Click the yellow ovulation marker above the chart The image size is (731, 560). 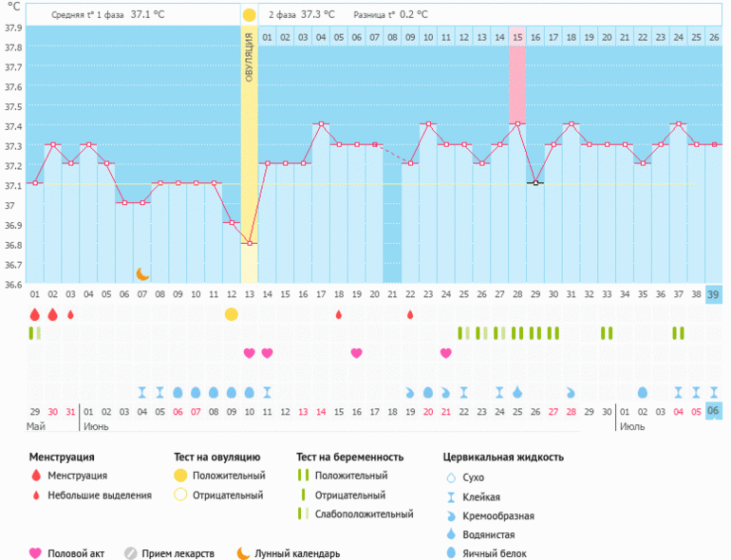[249, 15]
